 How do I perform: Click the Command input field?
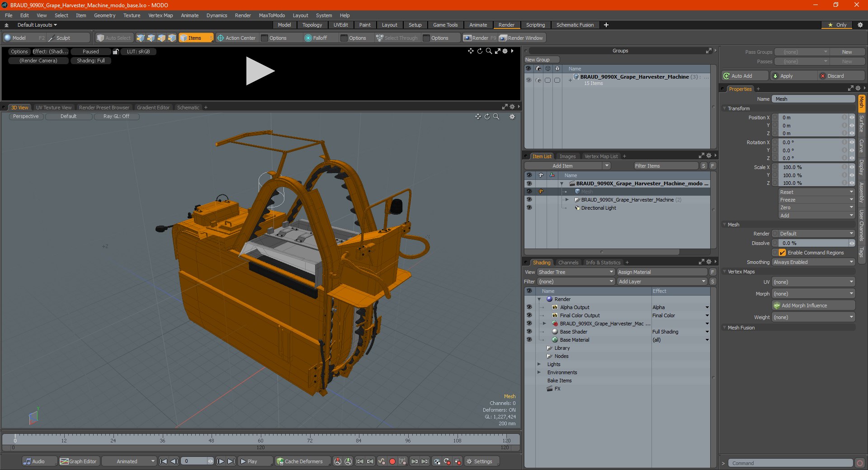[790, 463]
